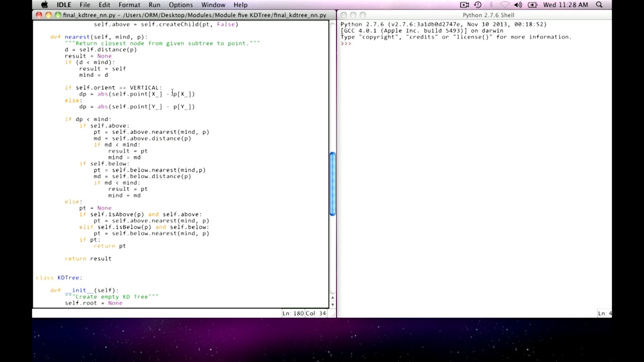Image resolution: width=644 pixels, height=362 pixels.
Task: Click the editor's vertical scrollbar thumb
Action: (x=332, y=184)
